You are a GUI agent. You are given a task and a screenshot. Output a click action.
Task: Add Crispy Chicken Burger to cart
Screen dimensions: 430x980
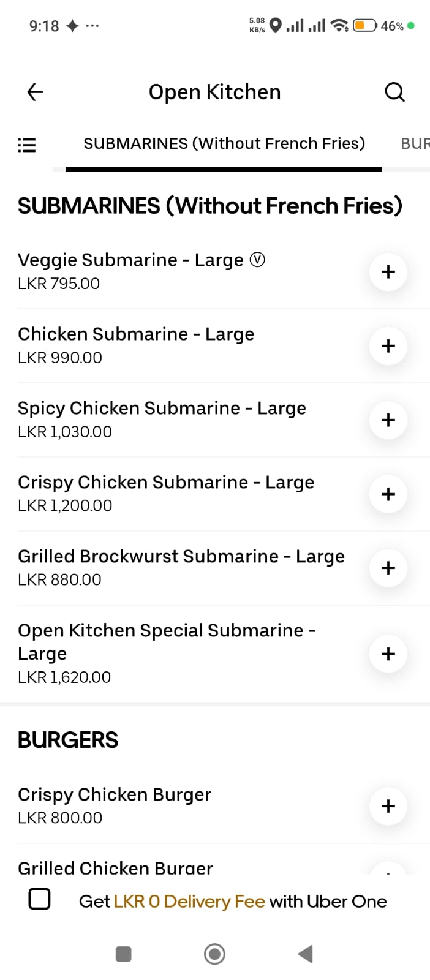(x=388, y=806)
